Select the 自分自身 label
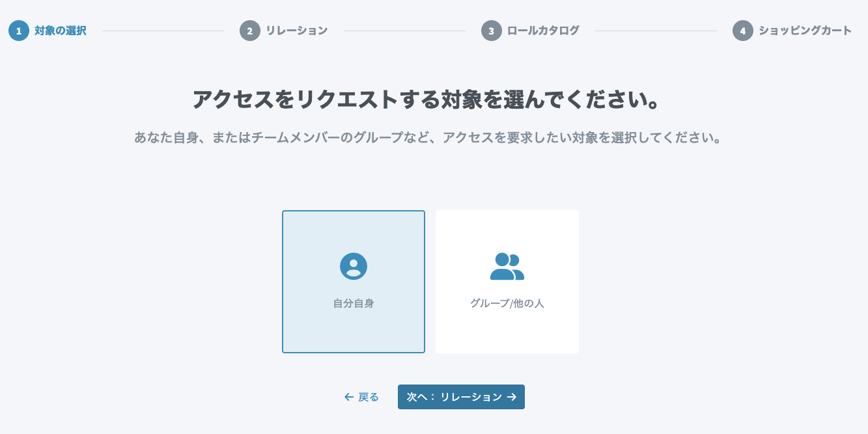The height and width of the screenshot is (434, 868). pos(354,303)
